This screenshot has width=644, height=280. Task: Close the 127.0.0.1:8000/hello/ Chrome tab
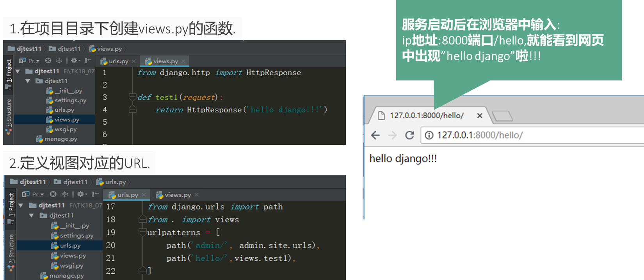point(480,116)
